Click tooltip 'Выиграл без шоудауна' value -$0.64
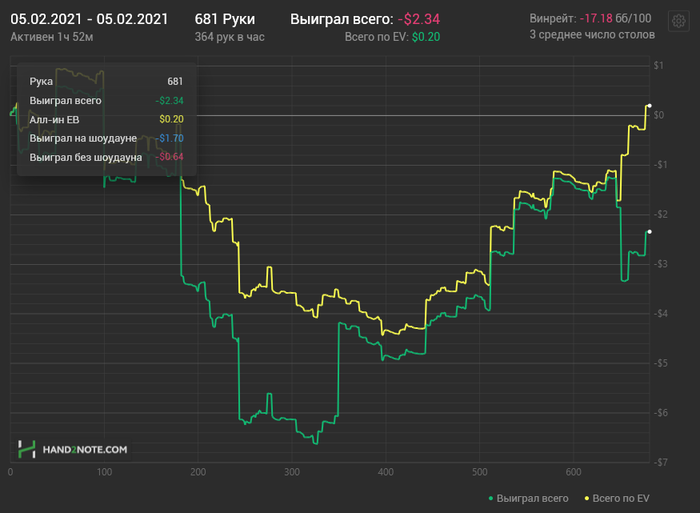The height and width of the screenshot is (513, 700). click(170, 157)
